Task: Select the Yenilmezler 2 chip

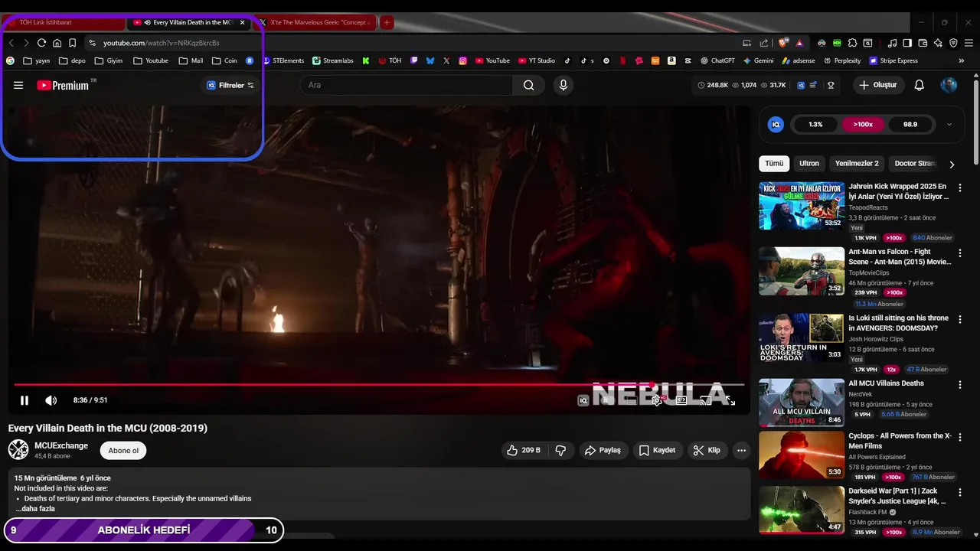Action: [857, 164]
